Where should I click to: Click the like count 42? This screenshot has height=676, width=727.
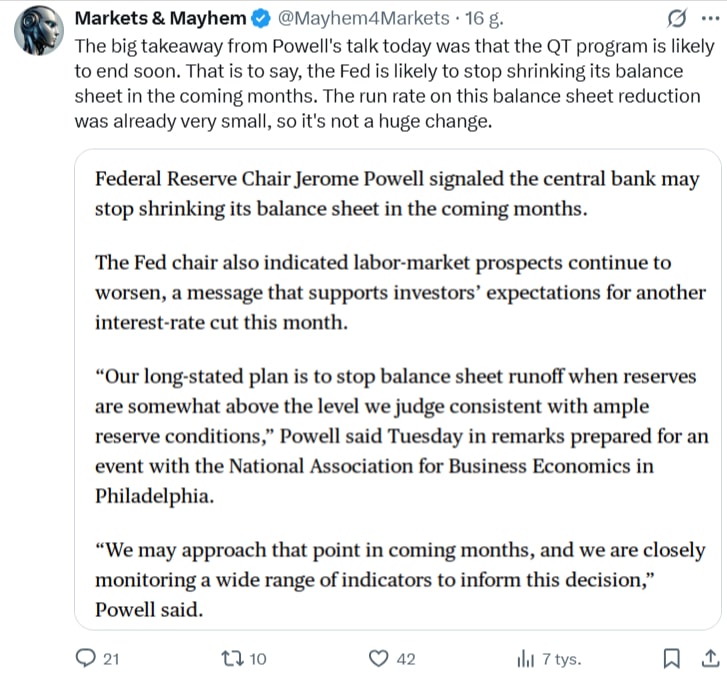[406, 658]
